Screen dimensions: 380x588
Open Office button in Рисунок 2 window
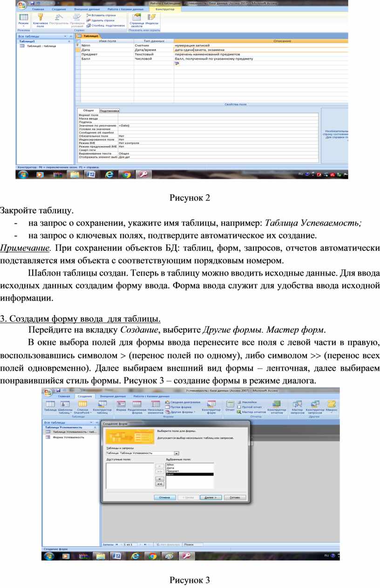pyautogui.click(x=21, y=5)
